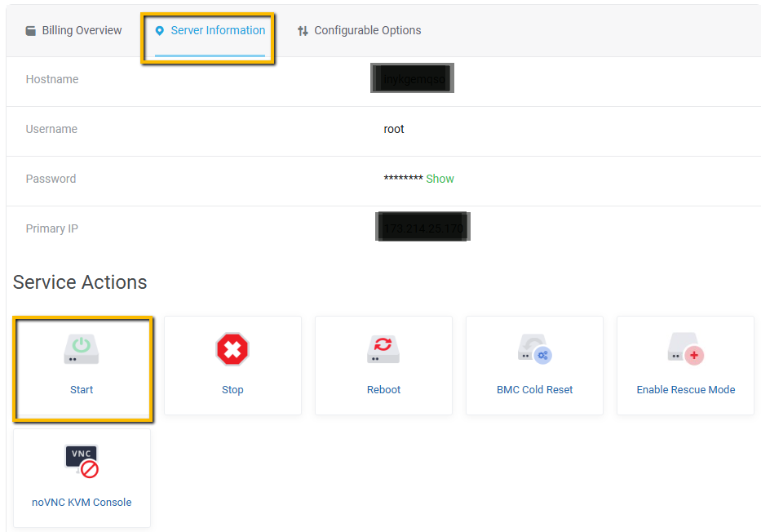Click the Reboot server icon
Screen dimensions: 761x532
pos(383,349)
